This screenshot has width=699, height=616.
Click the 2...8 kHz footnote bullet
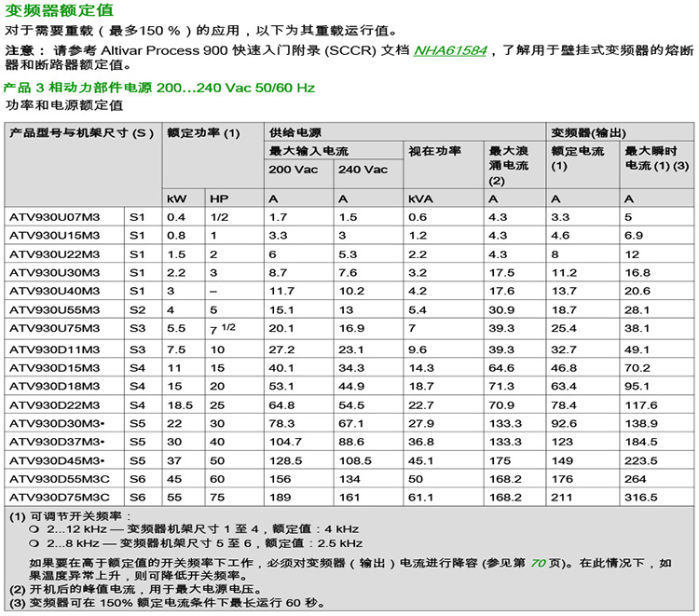tap(196, 543)
